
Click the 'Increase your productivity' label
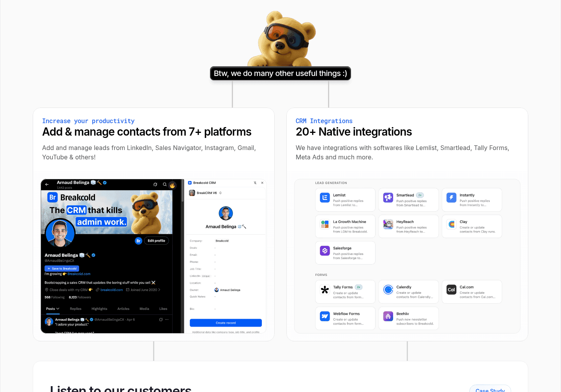click(x=88, y=121)
